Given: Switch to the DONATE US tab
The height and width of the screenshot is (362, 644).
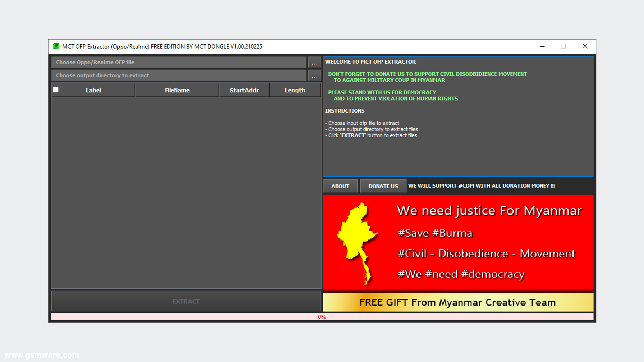Looking at the screenshot, I should point(383,186).
